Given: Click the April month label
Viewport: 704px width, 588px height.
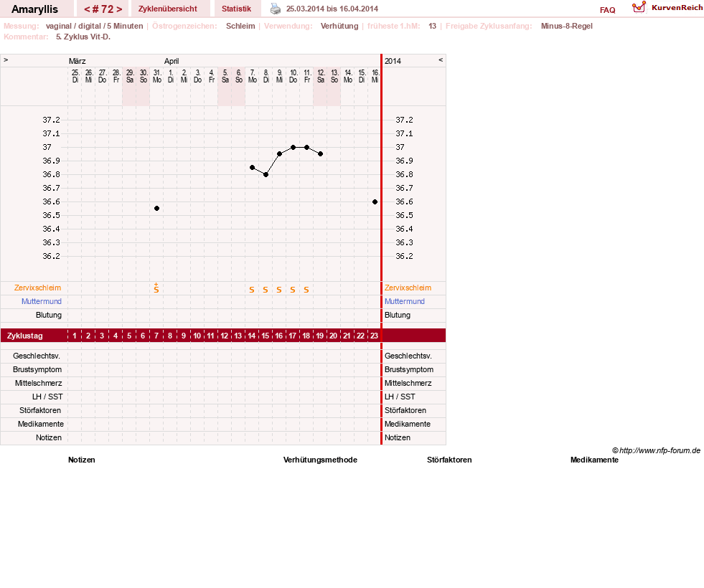Looking at the screenshot, I should [172, 61].
